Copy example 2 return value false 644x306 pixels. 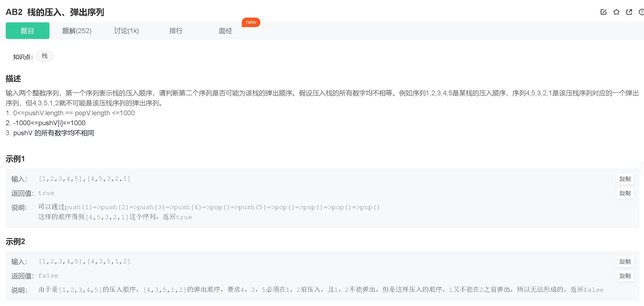pyautogui.click(x=625, y=276)
